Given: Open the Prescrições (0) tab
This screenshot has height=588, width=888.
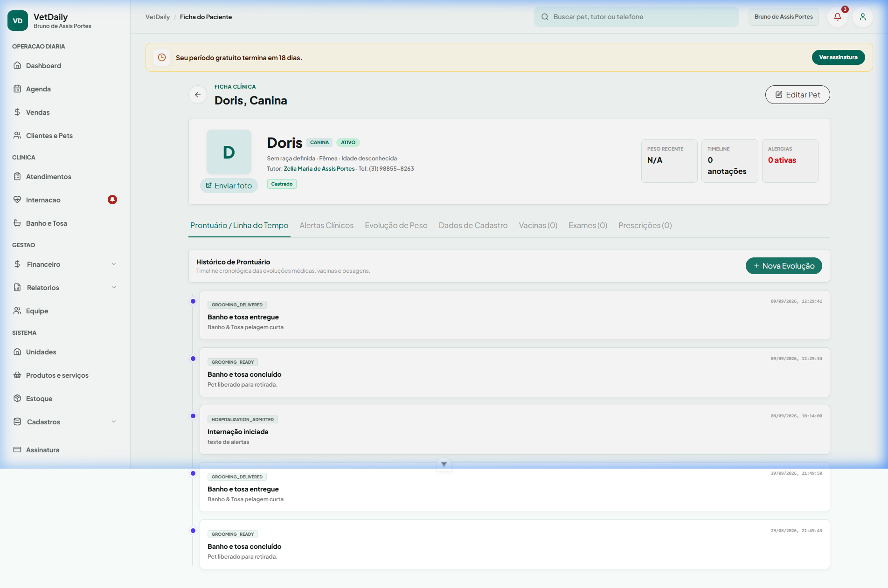Looking at the screenshot, I should tap(645, 226).
